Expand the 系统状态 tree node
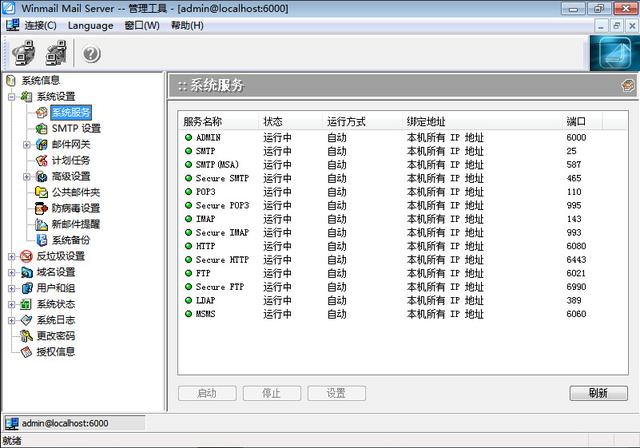The image size is (640, 448). tap(12, 304)
